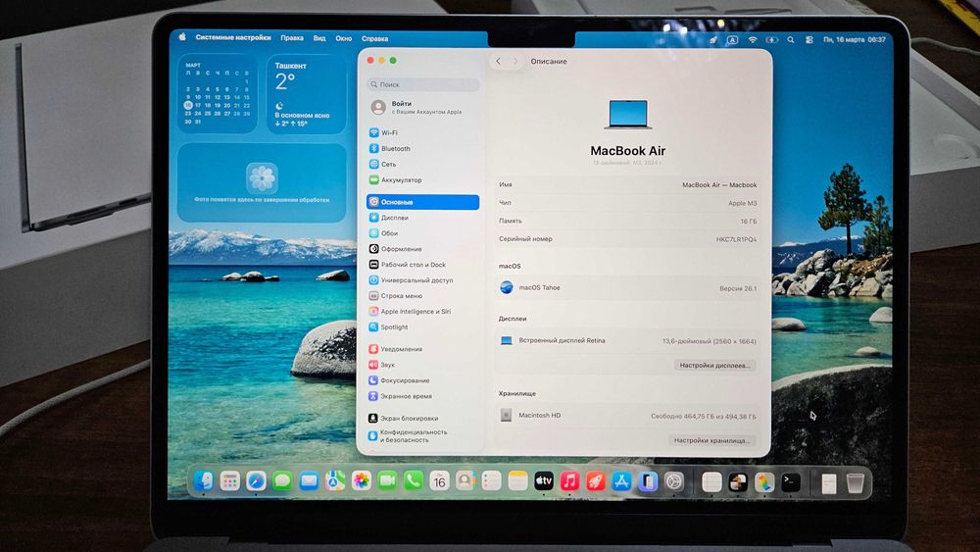Click the Имя row MacBook Air — Macbook
This screenshot has width=980, height=552.
(627, 185)
